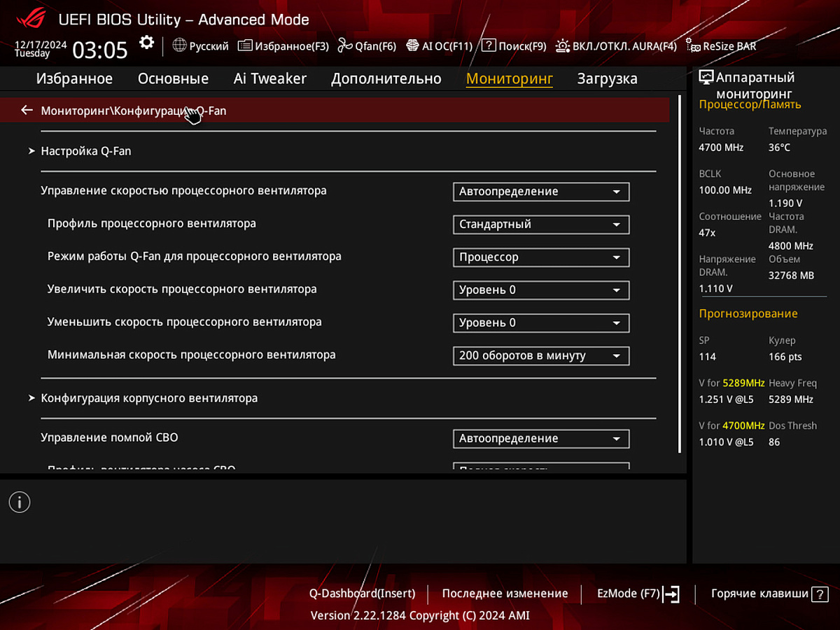Screen dimensions: 840x630
Task: Click 5289 MHz Heavy Freq value
Action: (791, 400)
